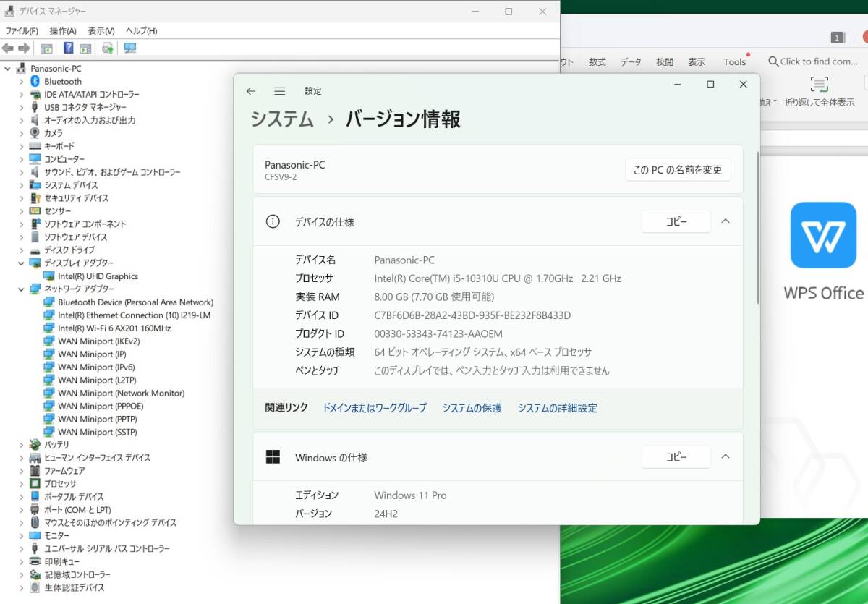Open the ドメインまたはワークグループ link
Viewport: 868px width, 604px height.
click(x=375, y=408)
